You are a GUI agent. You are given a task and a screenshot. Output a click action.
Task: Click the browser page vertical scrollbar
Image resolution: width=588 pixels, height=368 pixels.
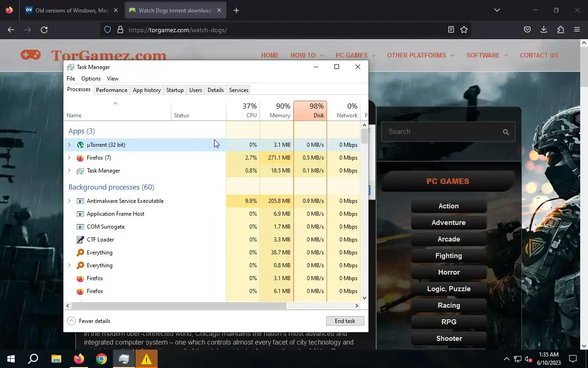[x=584, y=67]
